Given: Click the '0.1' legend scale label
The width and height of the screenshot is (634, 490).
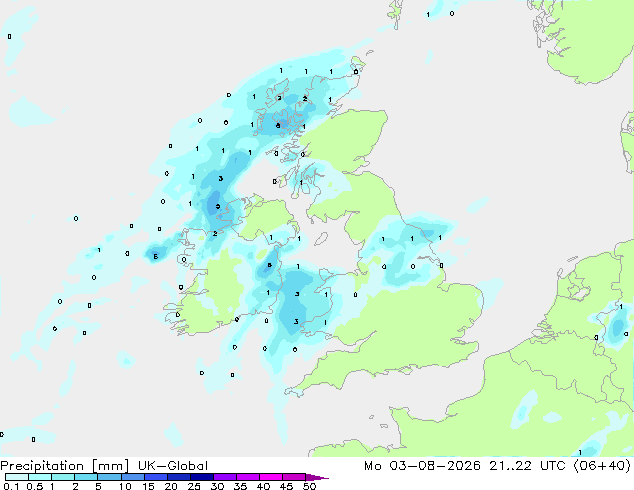Looking at the screenshot, I should coord(11,486).
